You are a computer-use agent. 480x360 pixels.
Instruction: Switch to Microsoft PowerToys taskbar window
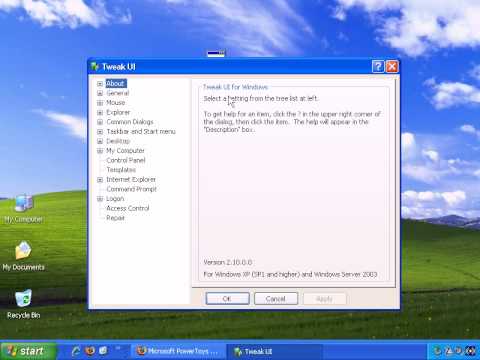click(179, 351)
